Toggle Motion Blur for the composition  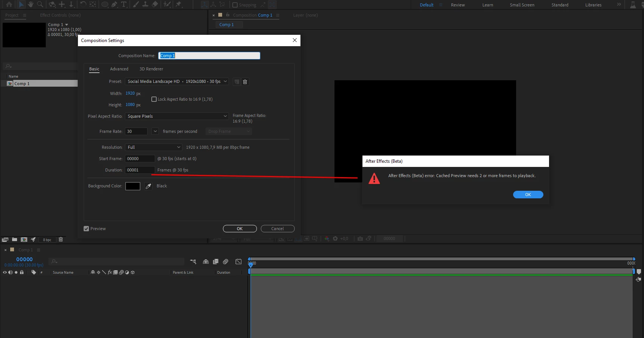click(226, 262)
